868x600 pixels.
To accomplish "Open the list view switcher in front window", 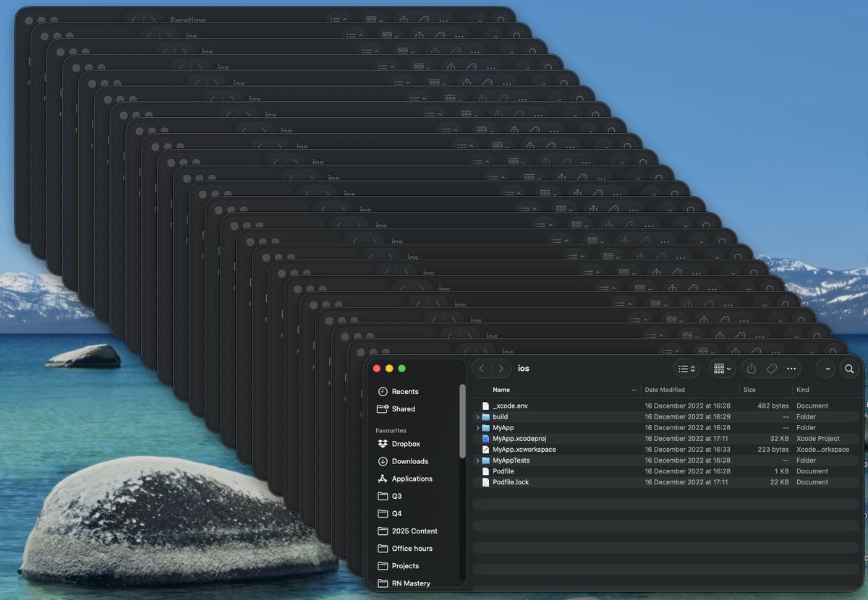I will click(x=686, y=369).
